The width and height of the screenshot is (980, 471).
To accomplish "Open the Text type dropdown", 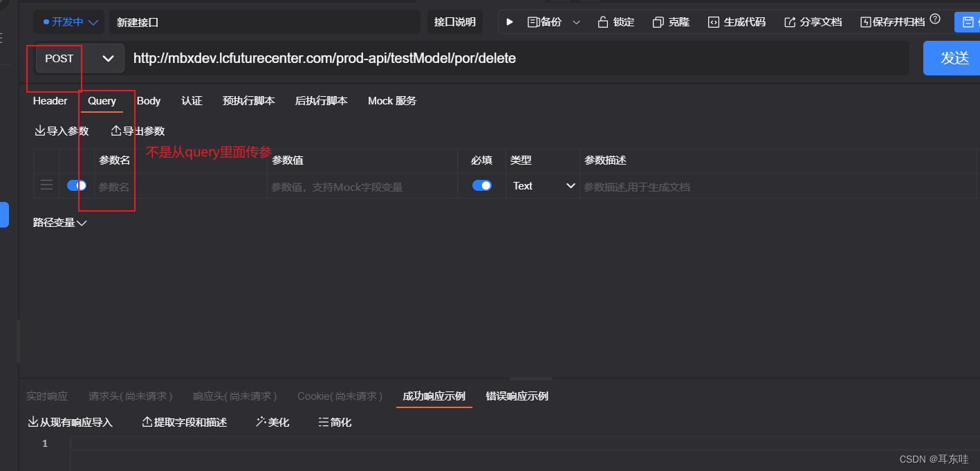I will coord(542,185).
